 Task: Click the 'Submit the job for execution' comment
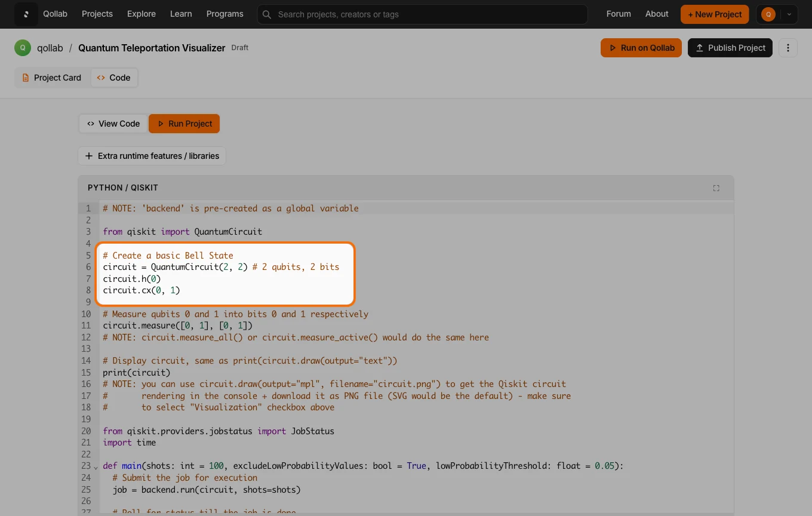click(185, 478)
